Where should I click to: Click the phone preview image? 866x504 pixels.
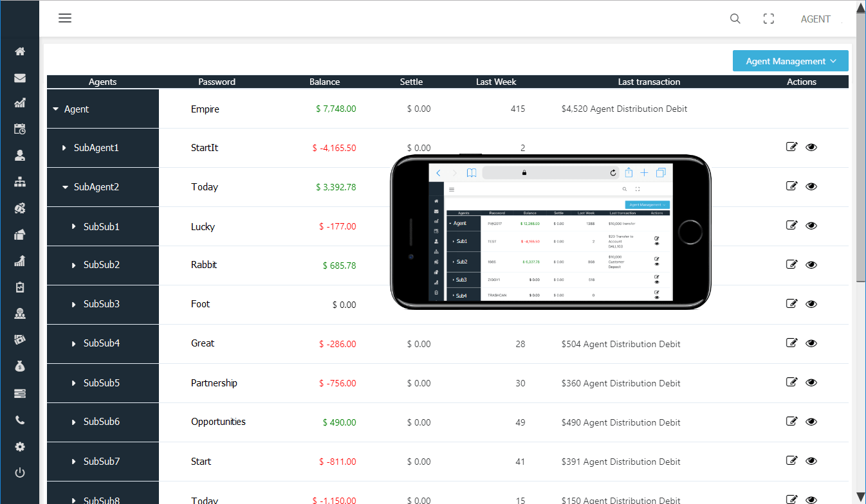[550, 232]
